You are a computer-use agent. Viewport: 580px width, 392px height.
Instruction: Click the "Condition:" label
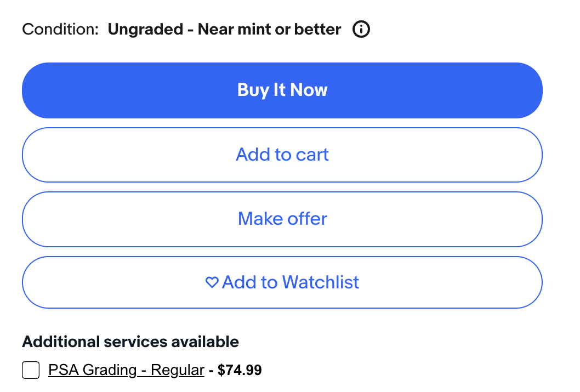tap(60, 30)
